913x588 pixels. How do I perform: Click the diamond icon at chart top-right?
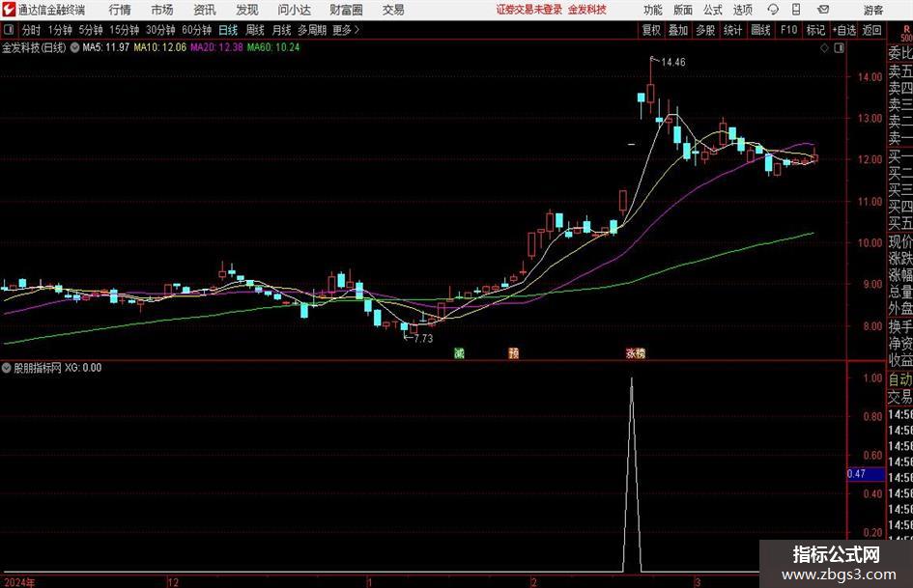click(x=824, y=48)
